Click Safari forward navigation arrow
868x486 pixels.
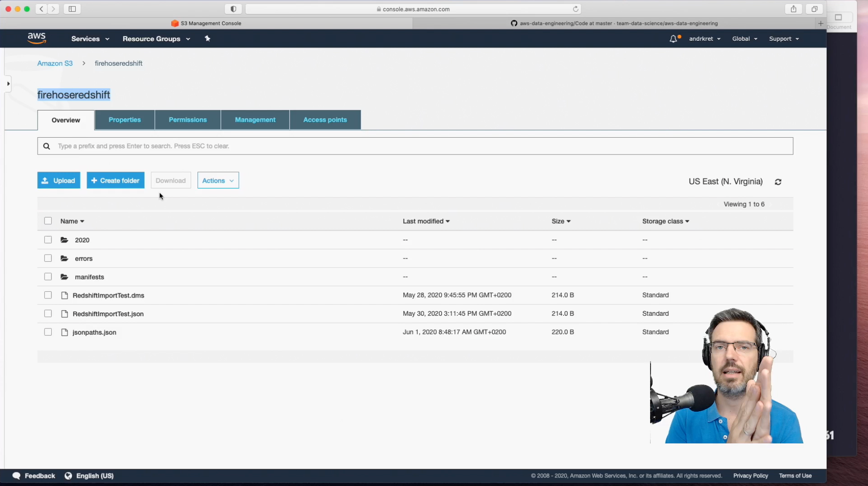click(53, 9)
